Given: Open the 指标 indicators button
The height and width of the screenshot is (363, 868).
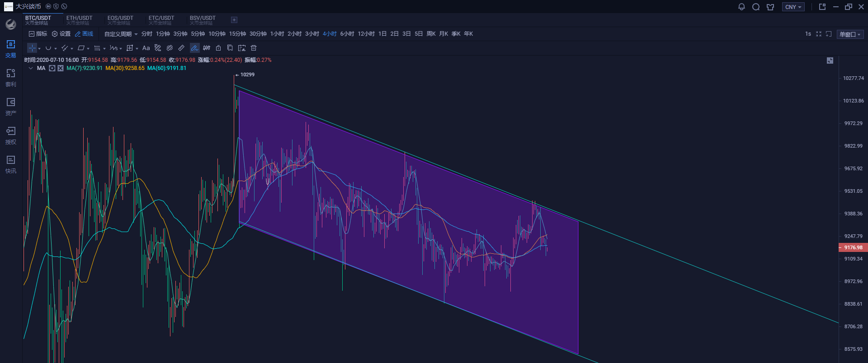Looking at the screenshot, I should 38,34.
